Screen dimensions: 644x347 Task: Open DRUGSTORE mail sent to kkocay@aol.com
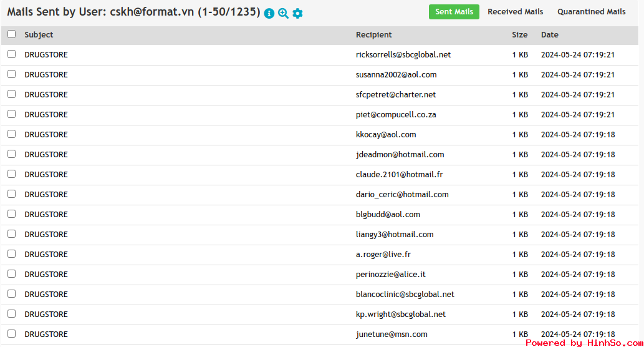pyautogui.click(x=46, y=135)
